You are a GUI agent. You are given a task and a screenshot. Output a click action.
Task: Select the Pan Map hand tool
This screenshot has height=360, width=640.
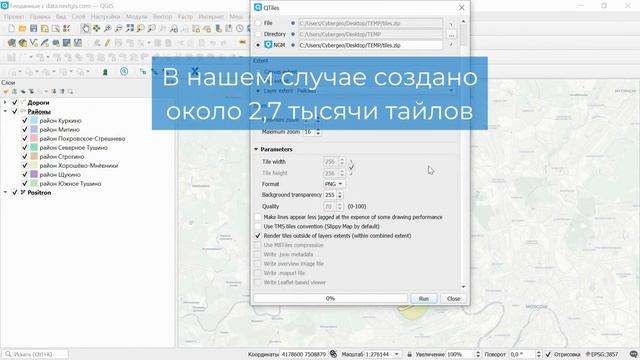85,28
